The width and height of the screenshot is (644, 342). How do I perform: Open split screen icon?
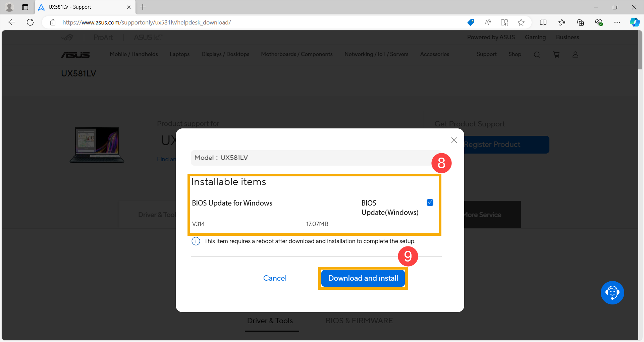coord(543,22)
